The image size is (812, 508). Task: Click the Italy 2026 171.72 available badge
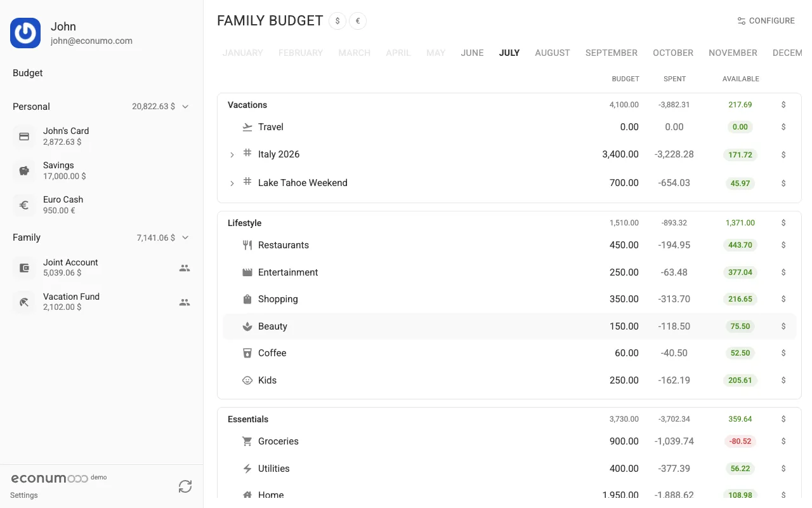coord(740,154)
